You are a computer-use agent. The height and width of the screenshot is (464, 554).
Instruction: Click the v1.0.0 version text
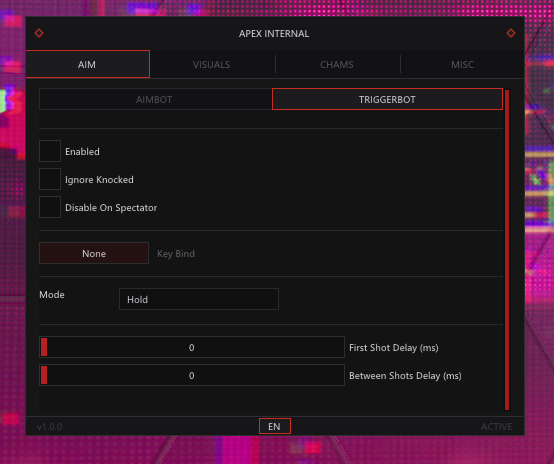point(49,427)
